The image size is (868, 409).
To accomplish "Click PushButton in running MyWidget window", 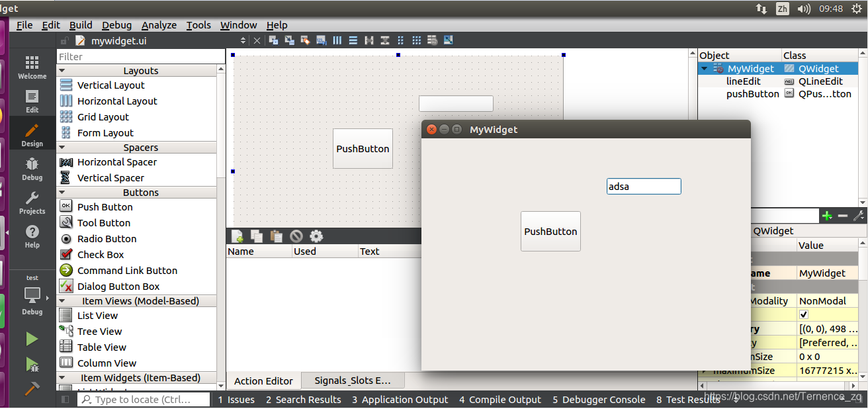I will click(x=550, y=232).
